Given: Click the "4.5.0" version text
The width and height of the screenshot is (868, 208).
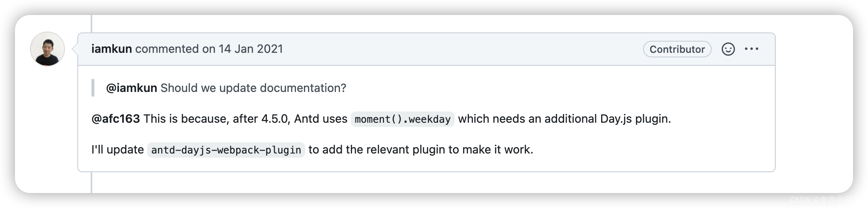Looking at the screenshot, I should tap(275, 119).
